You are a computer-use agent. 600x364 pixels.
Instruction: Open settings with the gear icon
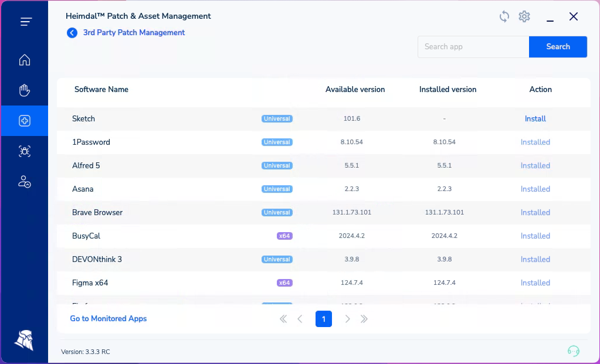(x=524, y=16)
